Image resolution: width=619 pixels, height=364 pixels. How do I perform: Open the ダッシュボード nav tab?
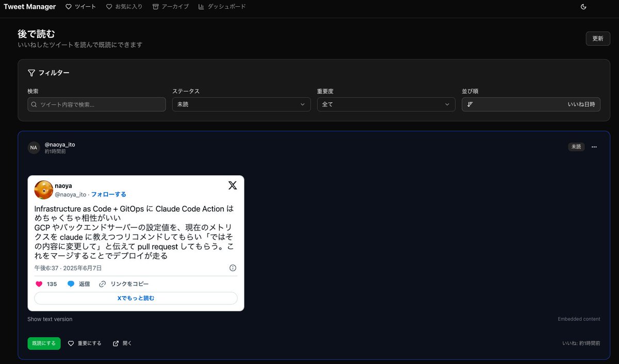pos(222,7)
